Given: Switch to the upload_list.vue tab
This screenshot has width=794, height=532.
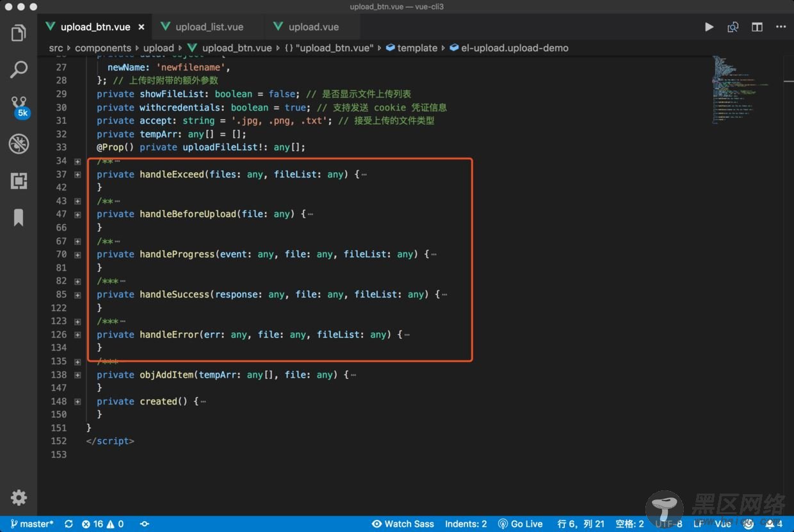Looking at the screenshot, I should tap(209, 27).
